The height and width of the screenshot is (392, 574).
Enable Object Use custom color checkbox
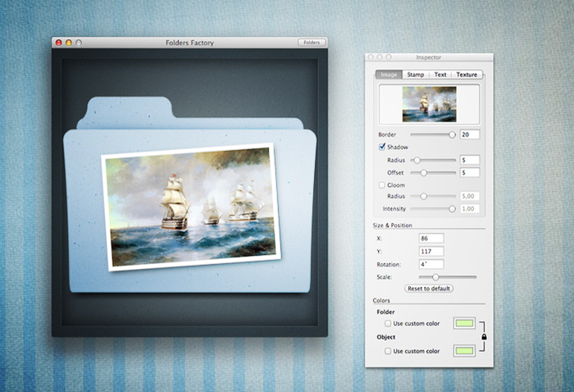pyautogui.click(x=388, y=351)
